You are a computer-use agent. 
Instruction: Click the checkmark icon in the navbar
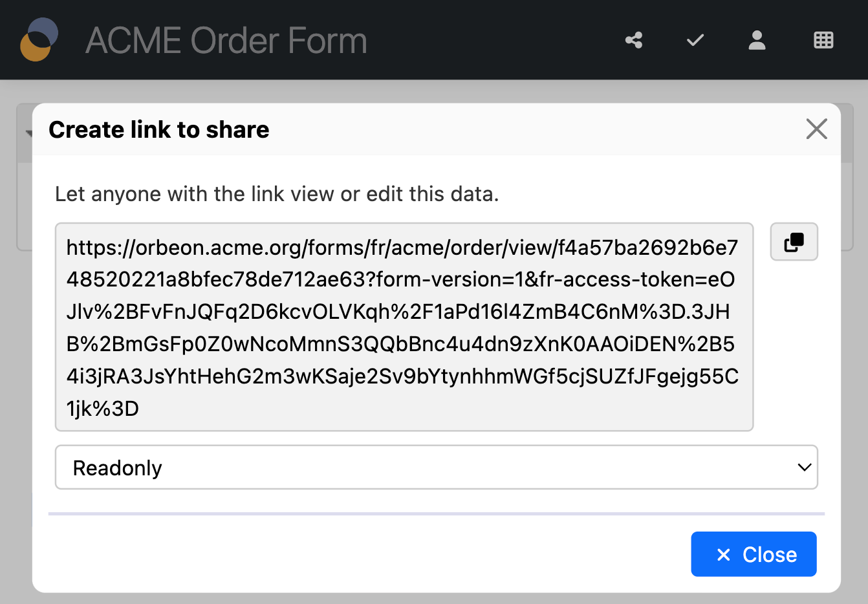tap(695, 41)
